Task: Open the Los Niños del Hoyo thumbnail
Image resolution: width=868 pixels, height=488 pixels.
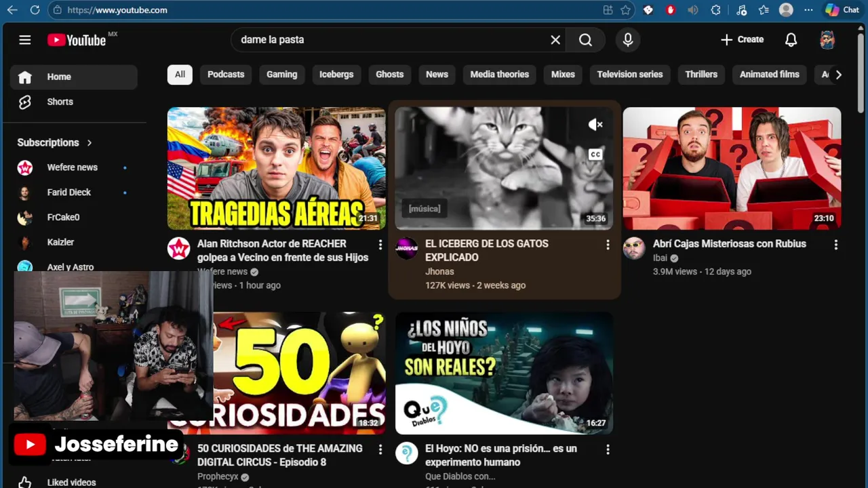Action: [504, 373]
